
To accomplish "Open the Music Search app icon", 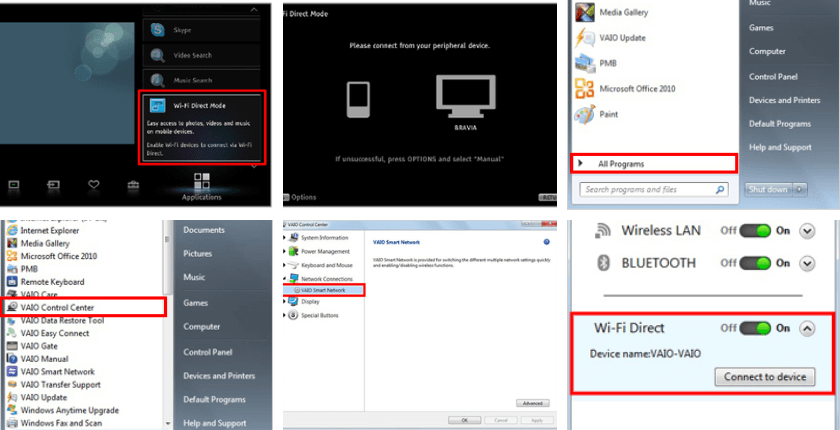I will click(x=158, y=80).
